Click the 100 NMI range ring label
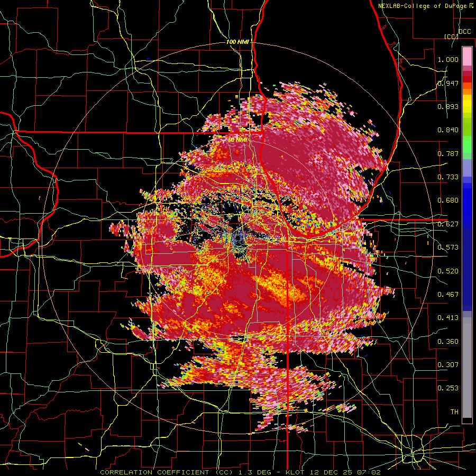Viewport: 476px width, 476px height. (237, 42)
